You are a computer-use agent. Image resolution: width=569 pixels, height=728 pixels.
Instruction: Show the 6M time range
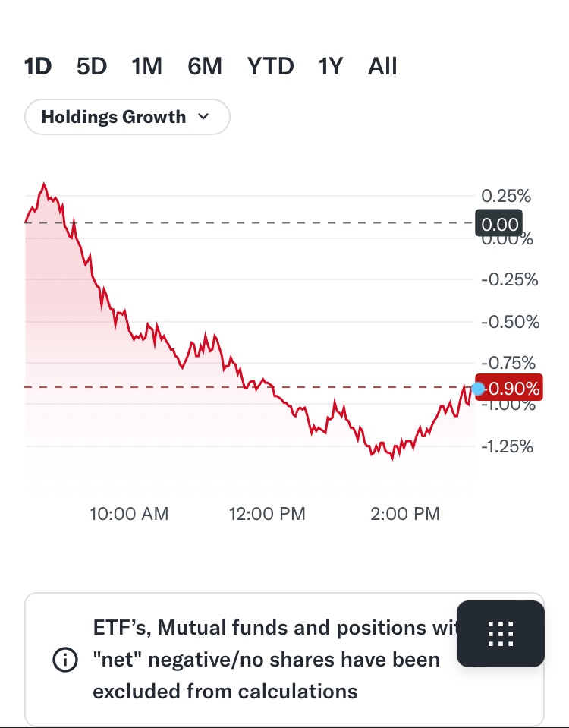click(205, 67)
